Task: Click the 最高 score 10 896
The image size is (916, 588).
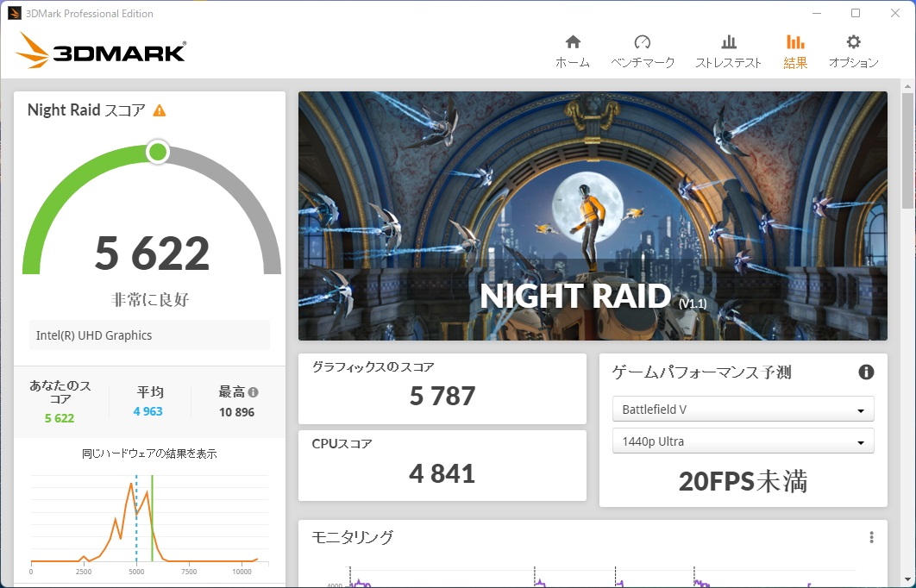Action: [236, 412]
